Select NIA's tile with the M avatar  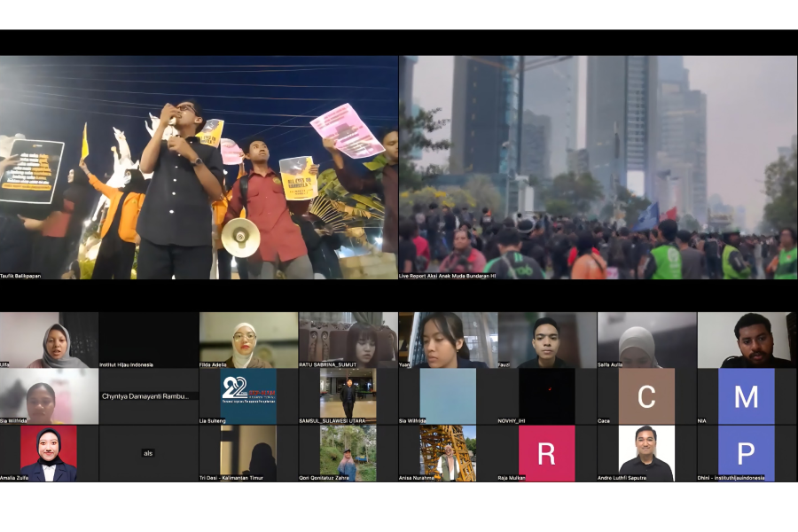tap(747, 396)
